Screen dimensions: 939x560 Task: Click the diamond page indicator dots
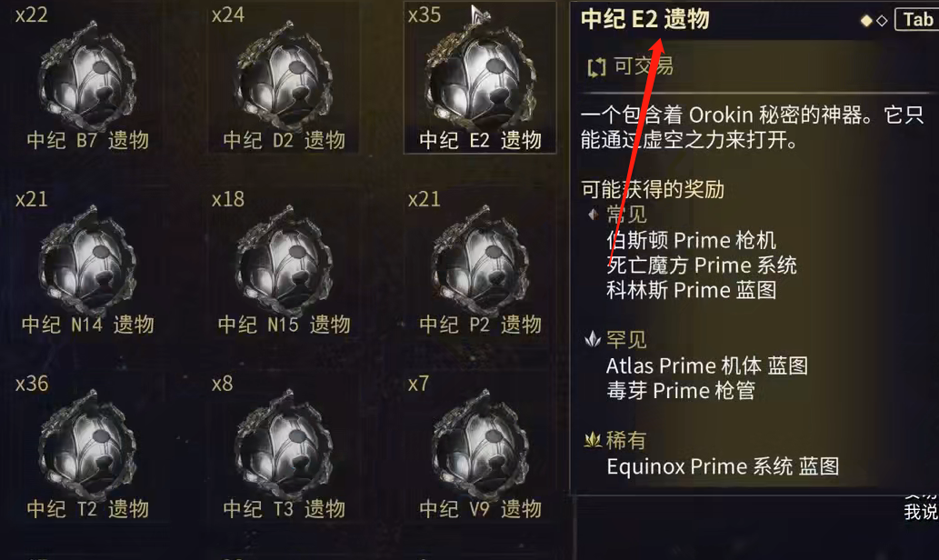[874, 21]
